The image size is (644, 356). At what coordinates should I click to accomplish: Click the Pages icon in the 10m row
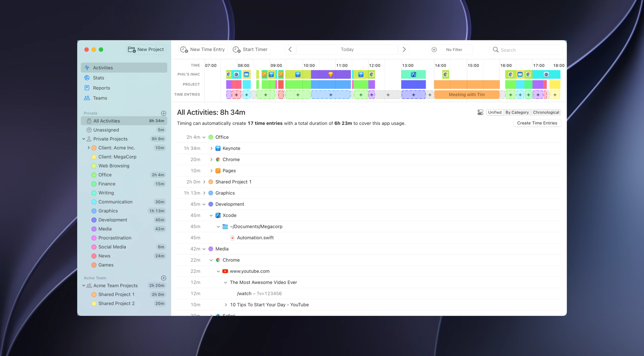click(x=218, y=171)
